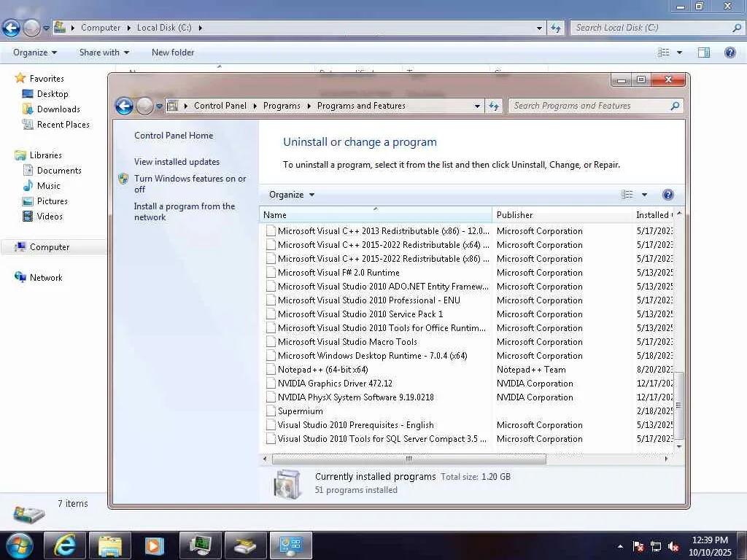The width and height of the screenshot is (747, 560).
Task: Launch Internet Explorer from the taskbar
Action: tap(64, 545)
